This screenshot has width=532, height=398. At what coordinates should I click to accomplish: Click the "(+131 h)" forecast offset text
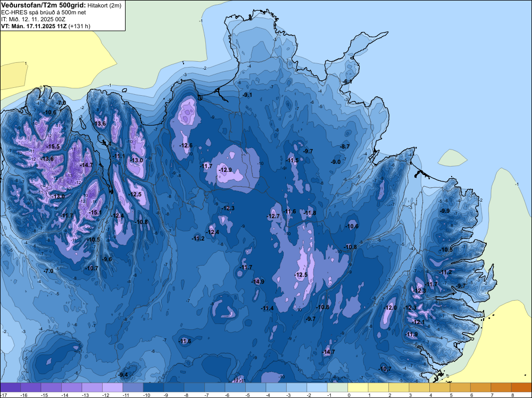point(79,26)
